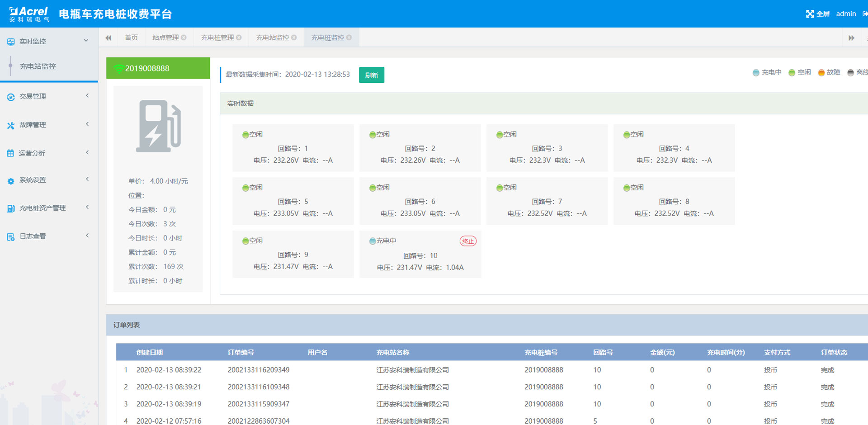This screenshot has width=868, height=425.
Task: Click the 日志查看 sidebar icon
Action: (11, 237)
